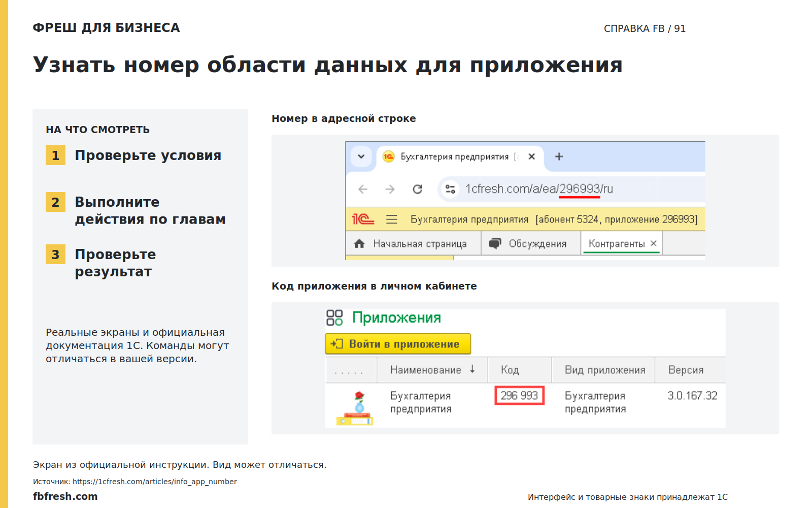Select version cell 3.0.167.32

click(x=692, y=396)
